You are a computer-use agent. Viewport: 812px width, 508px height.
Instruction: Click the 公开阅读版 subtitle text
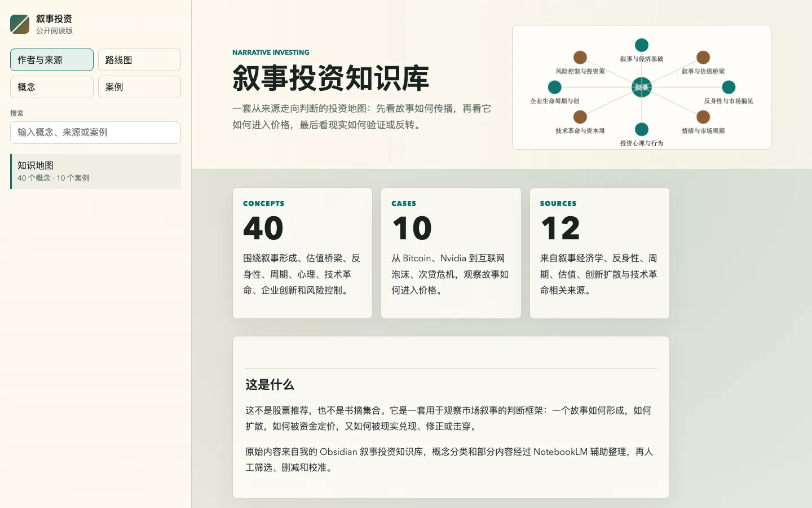(x=55, y=31)
